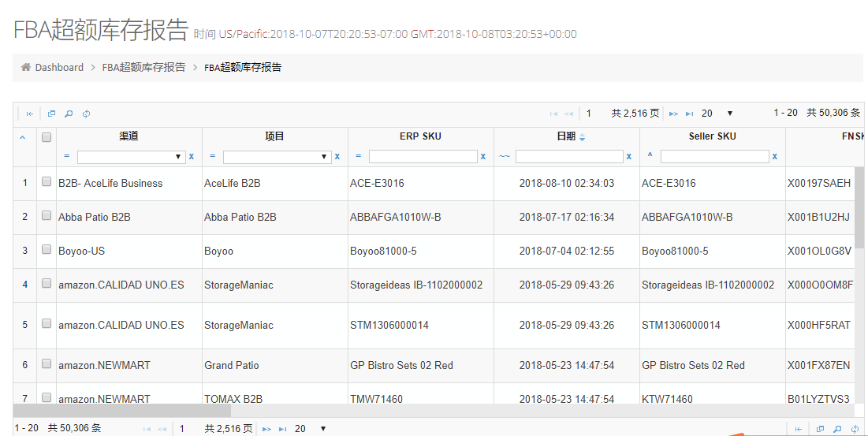This screenshot has width=868, height=436.
Task: Click the = operator of ERP SKU filter
Action: tap(358, 156)
